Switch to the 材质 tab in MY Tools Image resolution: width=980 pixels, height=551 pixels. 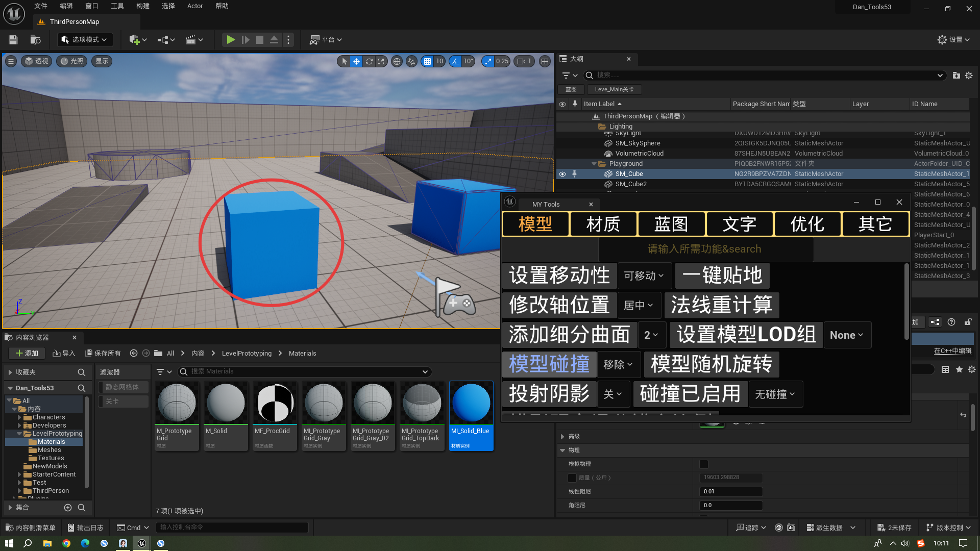[x=603, y=224]
